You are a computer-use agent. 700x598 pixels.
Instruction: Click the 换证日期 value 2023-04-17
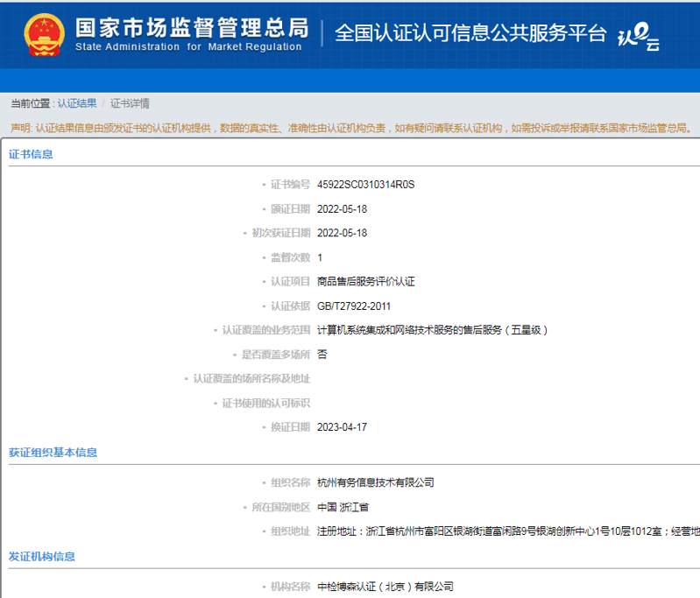[342, 427]
